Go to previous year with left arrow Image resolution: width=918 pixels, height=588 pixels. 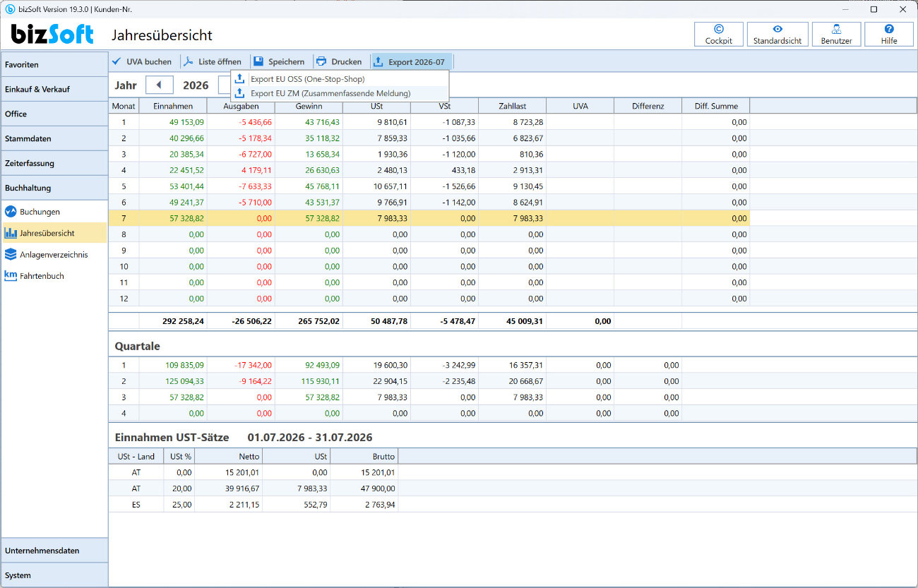click(160, 85)
